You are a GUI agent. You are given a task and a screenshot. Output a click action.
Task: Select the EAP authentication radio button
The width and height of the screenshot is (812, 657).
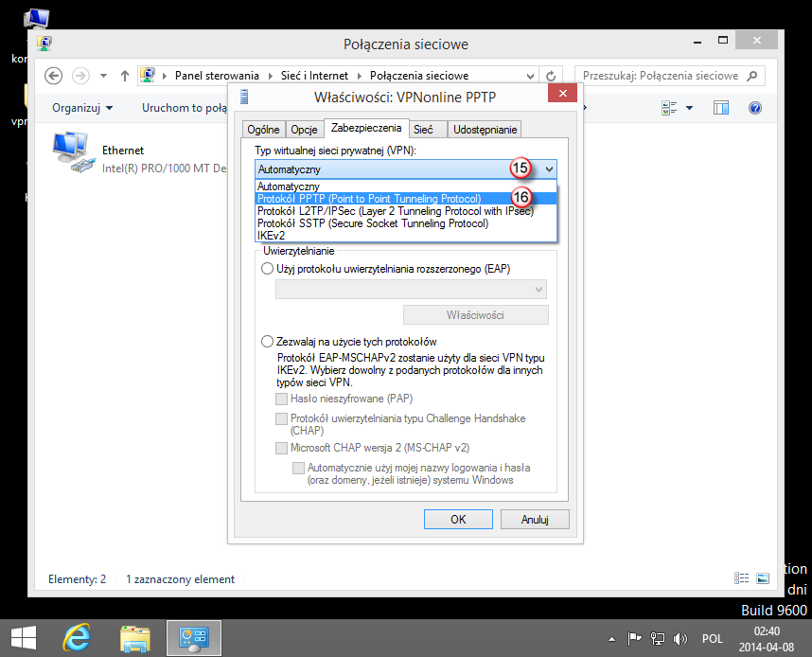267,269
